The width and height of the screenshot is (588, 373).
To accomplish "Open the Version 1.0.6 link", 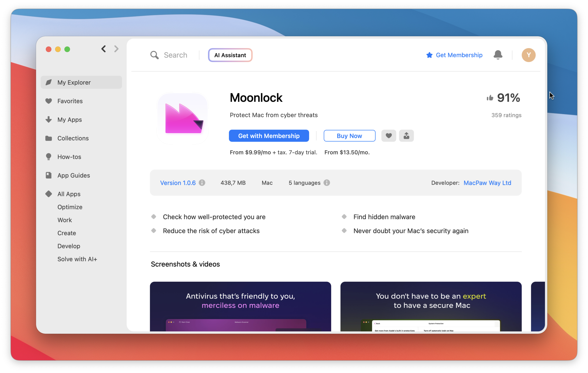I will (x=178, y=183).
